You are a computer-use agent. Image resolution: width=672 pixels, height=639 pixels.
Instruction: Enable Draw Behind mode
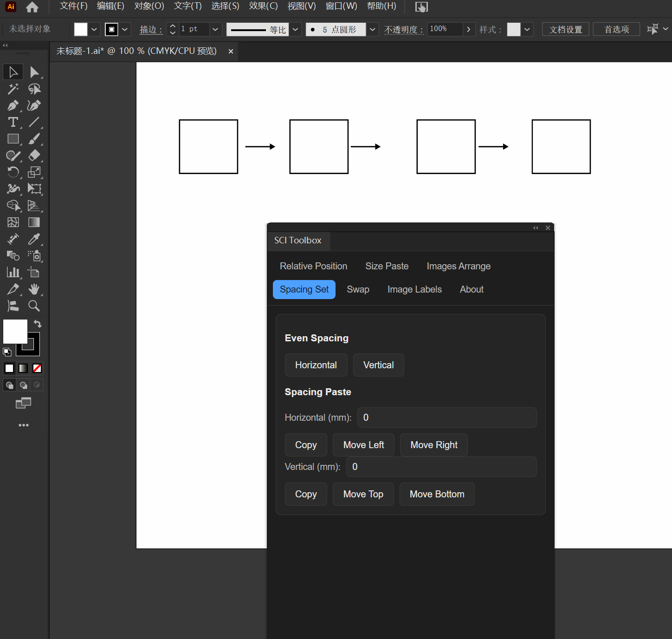pos(23,385)
